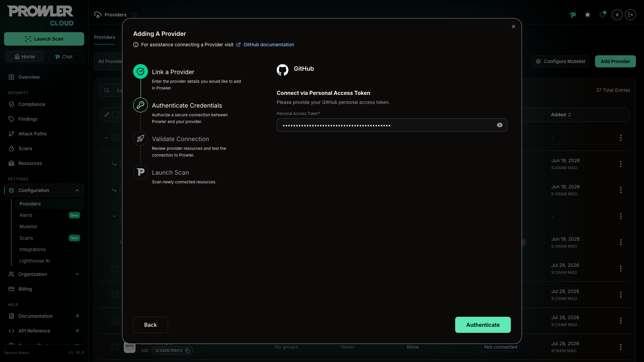The image size is (644, 362).
Task: Click Service status in the sidebar footer
Action: pyautogui.click(x=16, y=353)
